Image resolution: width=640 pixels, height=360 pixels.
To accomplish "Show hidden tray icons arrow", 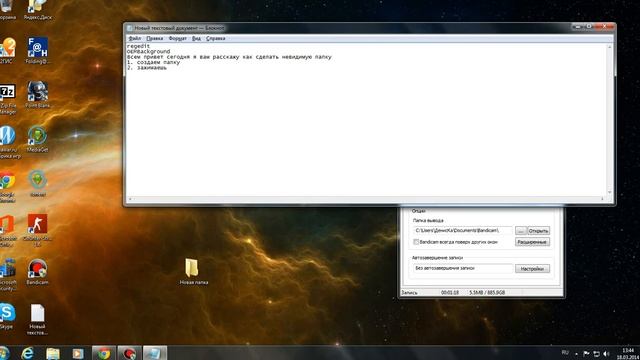I will 576,353.
